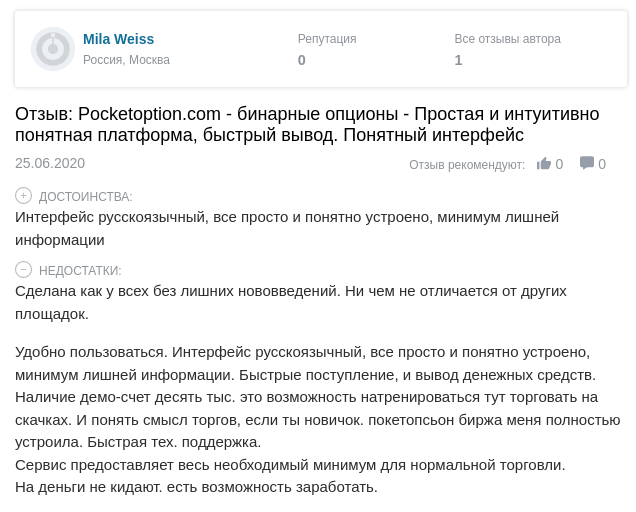The image size is (636, 512).
Task: Click the count next to comment bubble
Action: (602, 164)
